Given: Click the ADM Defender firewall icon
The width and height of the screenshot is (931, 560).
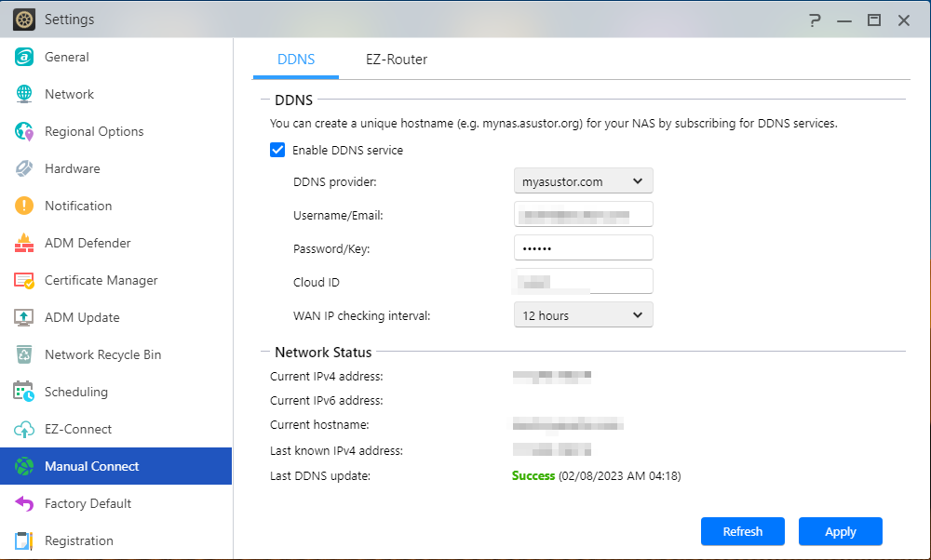Looking at the screenshot, I should [x=24, y=243].
